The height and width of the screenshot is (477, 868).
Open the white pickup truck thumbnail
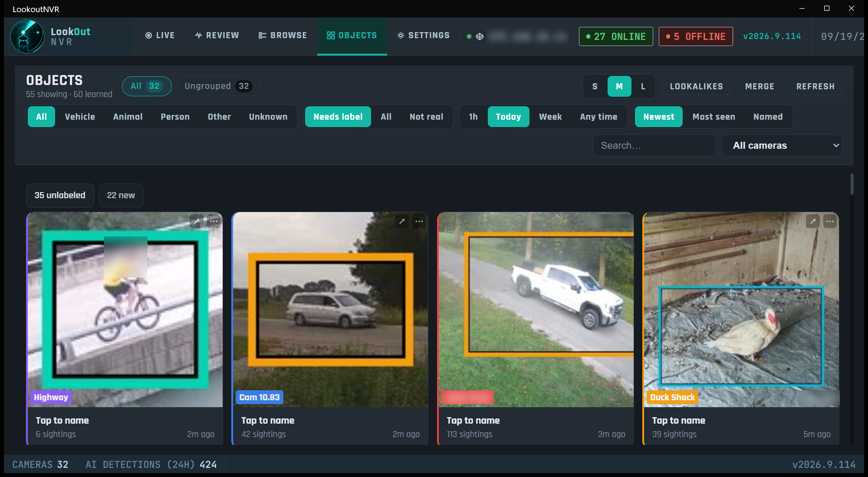point(536,309)
